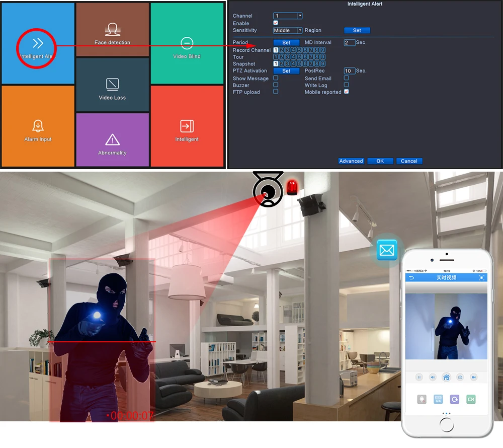Toggle Record Channel 9 box
This screenshot has width=503, height=448.
pyautogui.click(x=323, y=50)
